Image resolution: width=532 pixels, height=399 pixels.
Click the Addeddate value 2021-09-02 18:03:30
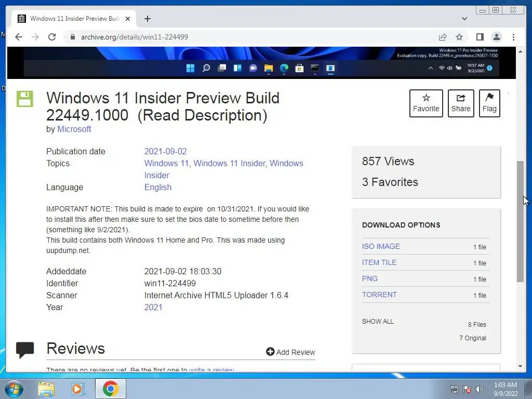183,271
